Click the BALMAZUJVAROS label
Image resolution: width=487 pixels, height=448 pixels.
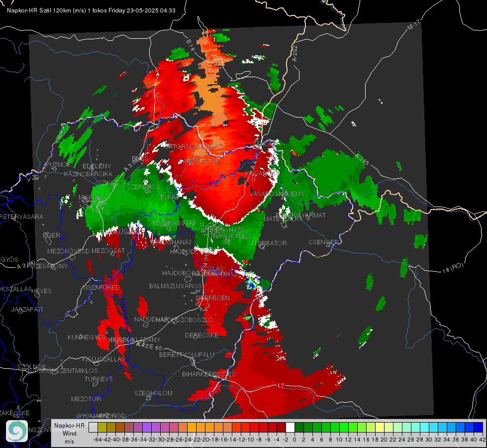click(x=176, y=286)
